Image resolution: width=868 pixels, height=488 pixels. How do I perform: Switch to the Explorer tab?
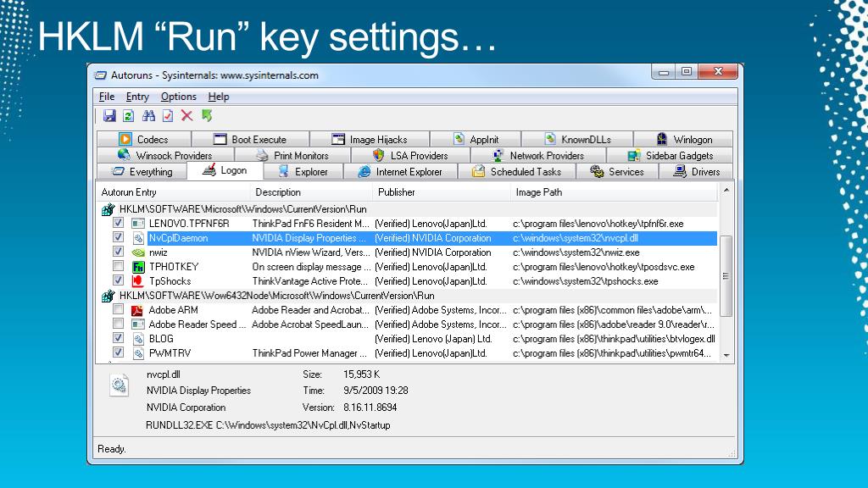[x=303, y=171]
